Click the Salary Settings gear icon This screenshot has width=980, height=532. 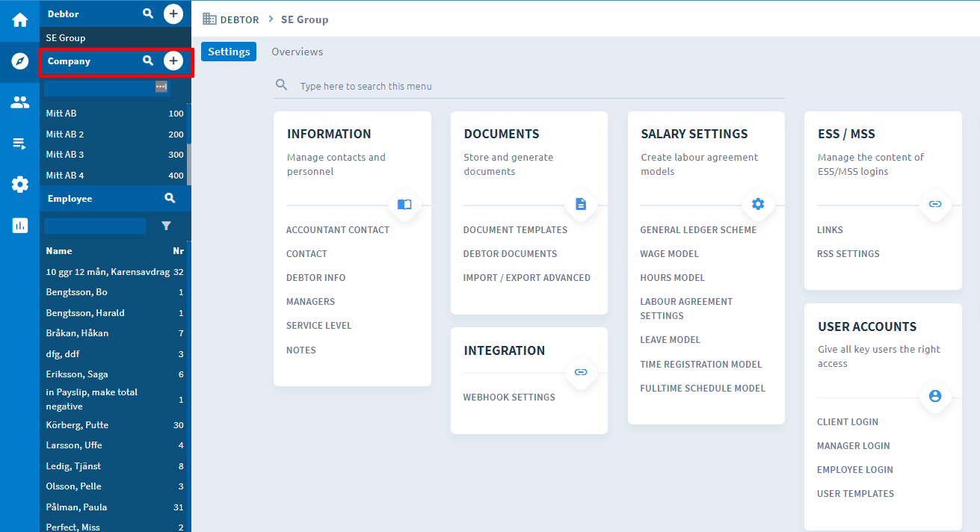[758, 204]
